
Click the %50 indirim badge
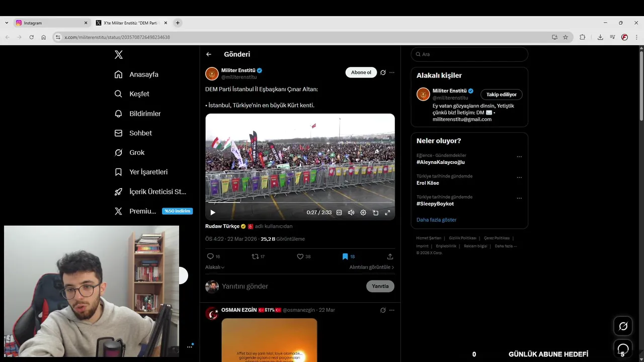(177, 211)
